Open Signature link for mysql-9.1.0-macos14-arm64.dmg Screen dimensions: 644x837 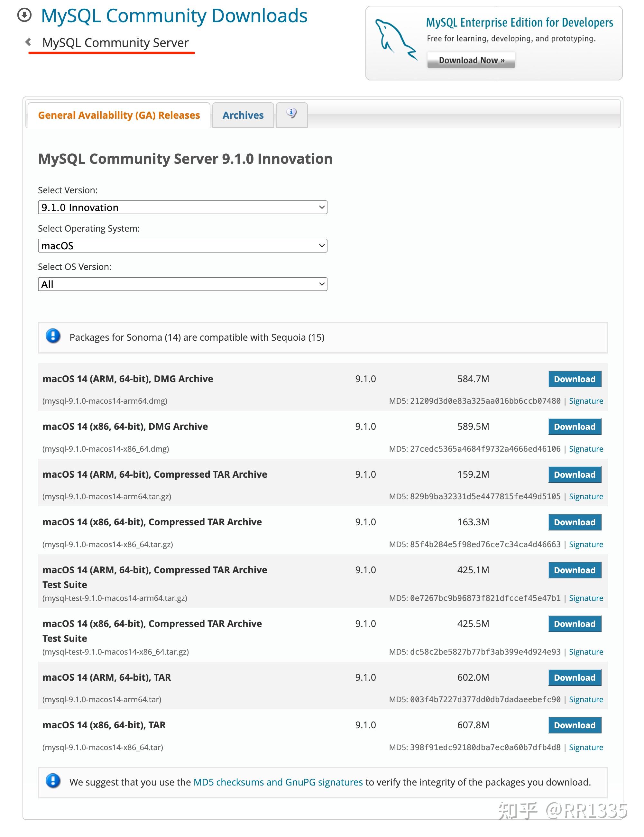[x=585, y=401]
